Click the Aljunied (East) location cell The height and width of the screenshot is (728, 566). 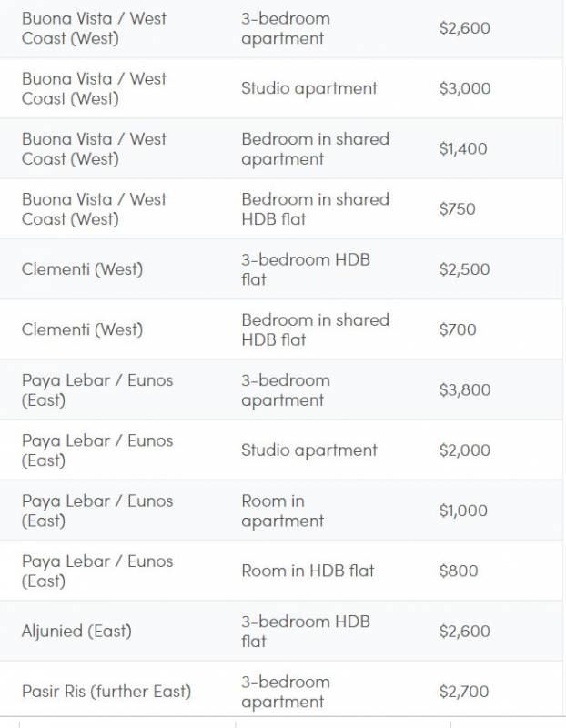[76, 631]
